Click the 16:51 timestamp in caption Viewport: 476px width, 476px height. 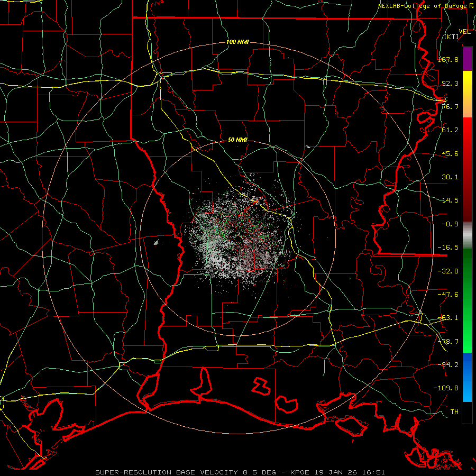point(374,472)
